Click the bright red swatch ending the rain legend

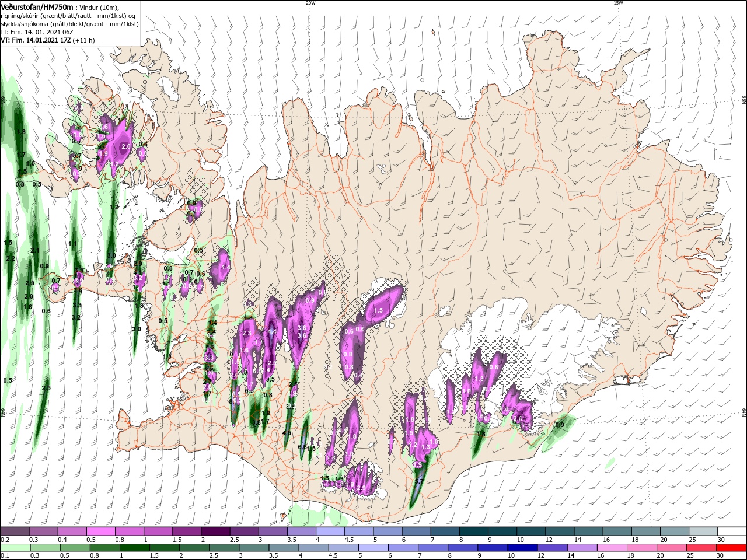pos(732,548)
